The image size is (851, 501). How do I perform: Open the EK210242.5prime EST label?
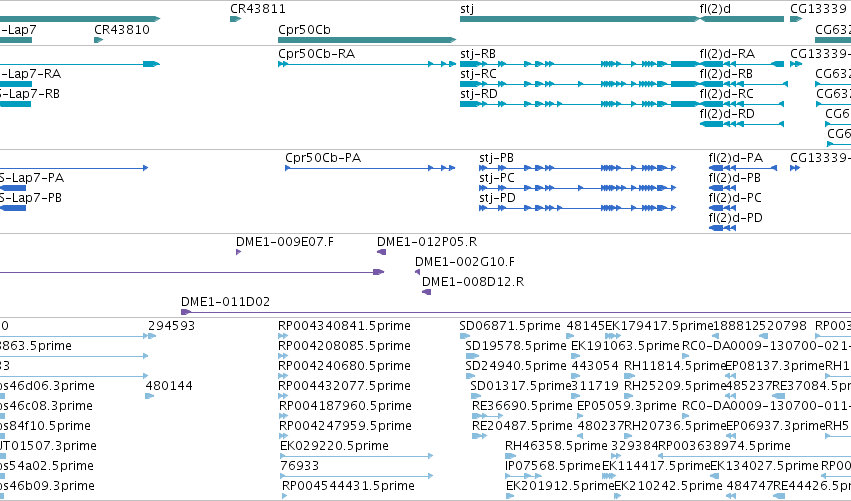(668, 486)
